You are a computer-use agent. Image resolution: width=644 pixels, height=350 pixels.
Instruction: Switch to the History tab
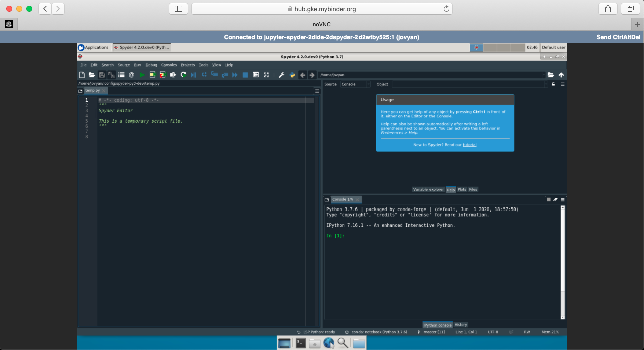(x=461, y=325)
